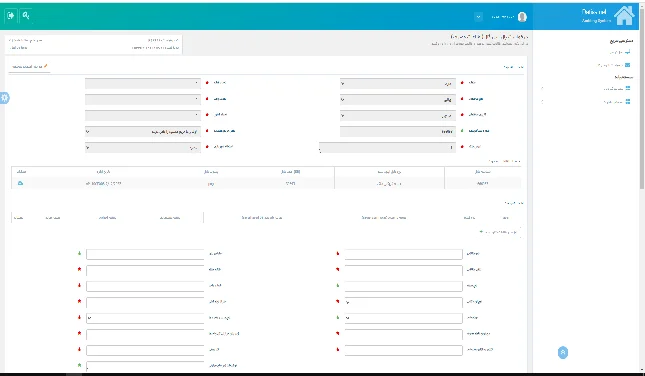Viewport: 645px width, 376px height.
Task: Expand the user menu chevron beside avatar
Action: coord(478,17)
